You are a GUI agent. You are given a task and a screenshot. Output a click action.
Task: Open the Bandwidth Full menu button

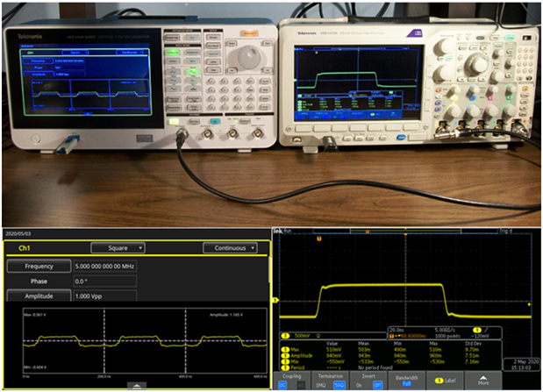click(406, 381)
